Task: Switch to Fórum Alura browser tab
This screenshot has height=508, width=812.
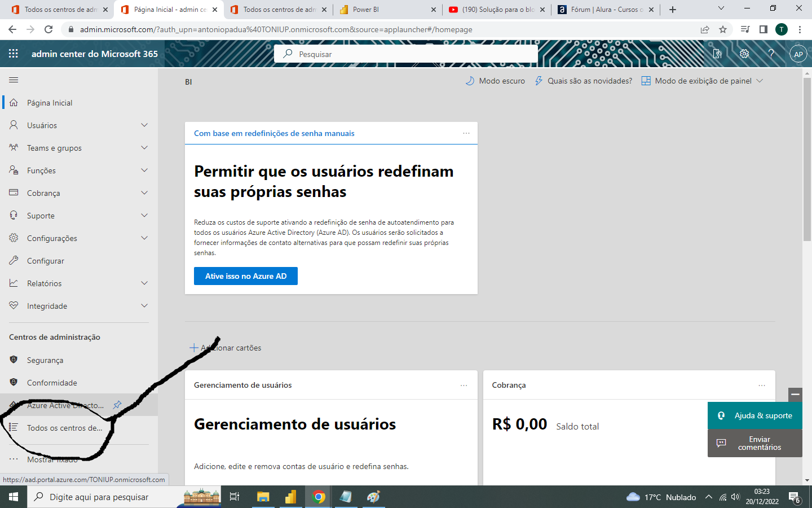Action: coord(606,10)
